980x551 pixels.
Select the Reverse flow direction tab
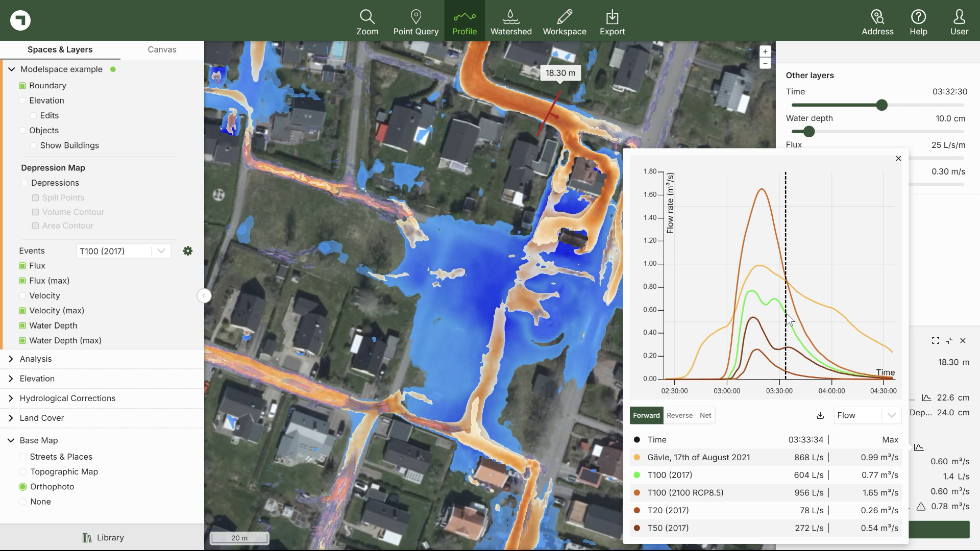[679, 415]
